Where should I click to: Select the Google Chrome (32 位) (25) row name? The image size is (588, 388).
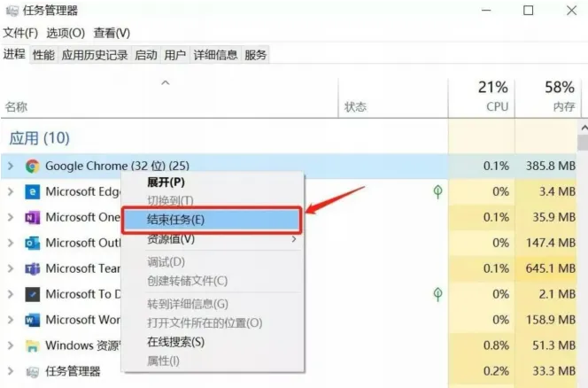point(118,166)
